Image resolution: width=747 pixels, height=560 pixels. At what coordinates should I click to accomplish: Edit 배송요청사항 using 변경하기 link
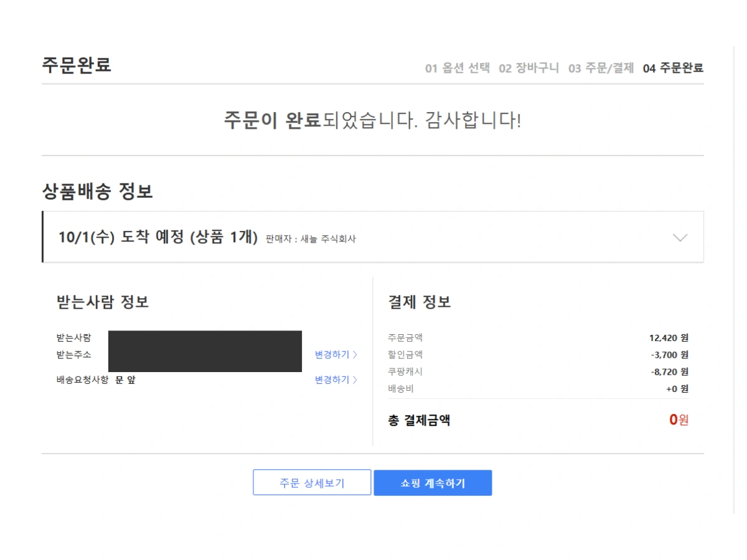(x=331, y=380)
